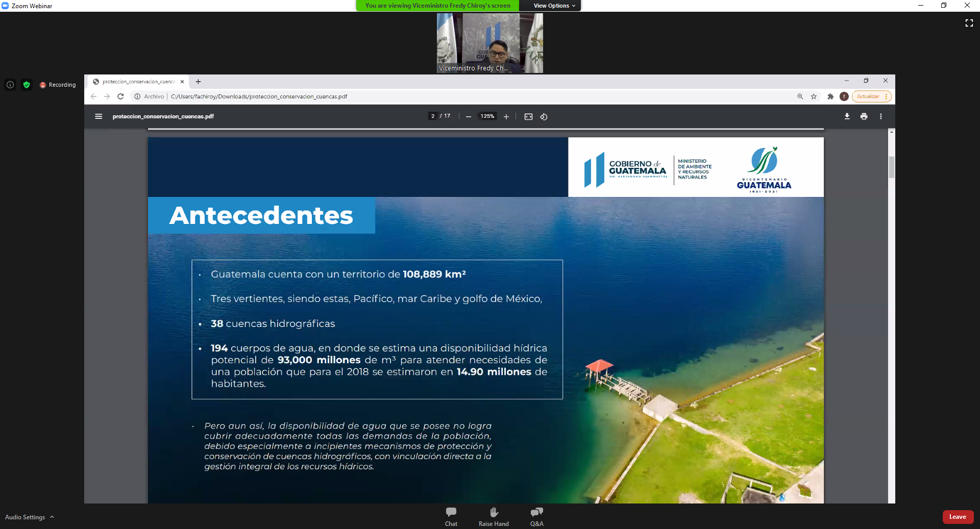Enter full screen mode in Zoom

(969, 23)
